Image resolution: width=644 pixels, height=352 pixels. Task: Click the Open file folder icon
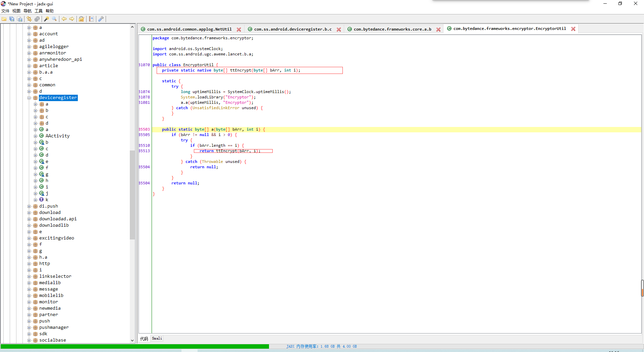click(x=4, y=19)
